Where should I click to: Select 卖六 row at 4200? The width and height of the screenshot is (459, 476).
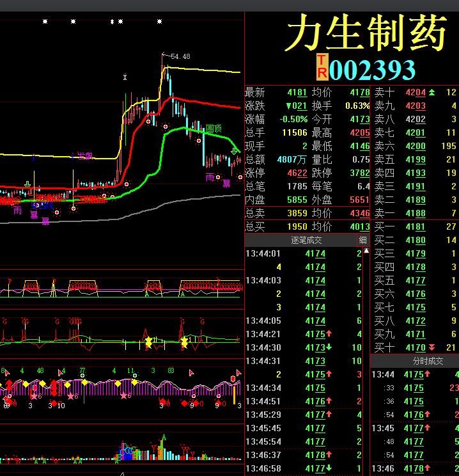[415, 146]
